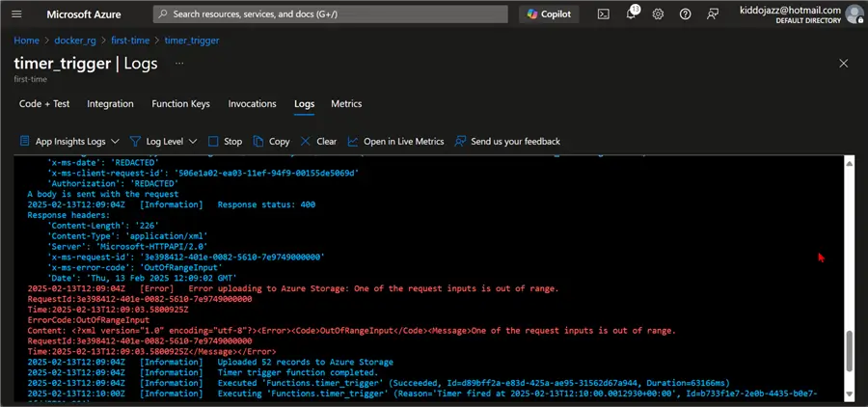Open the account avatar menu

click(x=854, y=14)
